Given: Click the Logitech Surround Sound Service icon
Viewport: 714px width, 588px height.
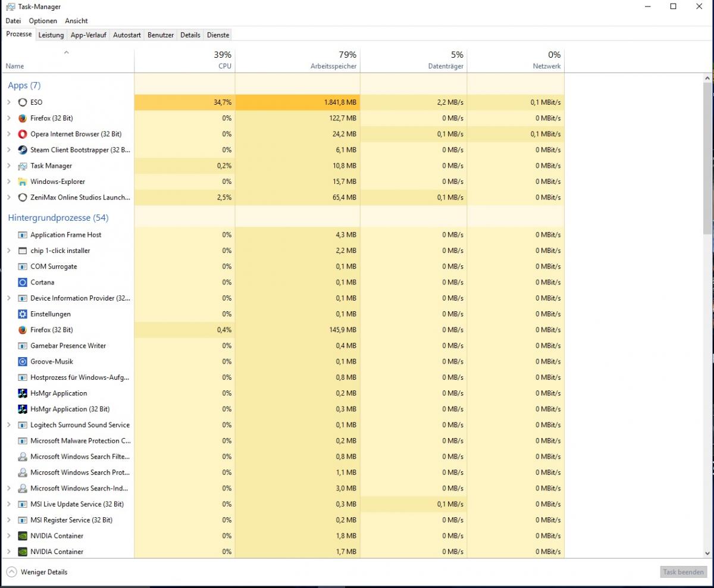Looking at the screenshot, I should pyautogui.click(x=23, y=425).
